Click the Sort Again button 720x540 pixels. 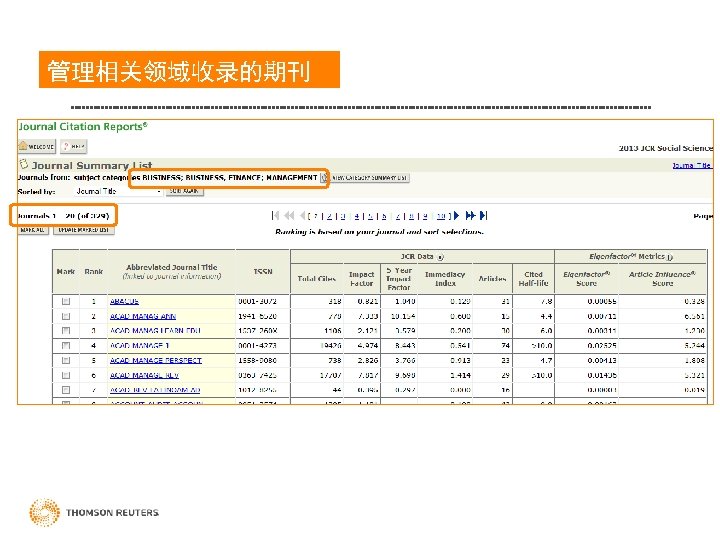pyautogui.click(x=184, y=191)
